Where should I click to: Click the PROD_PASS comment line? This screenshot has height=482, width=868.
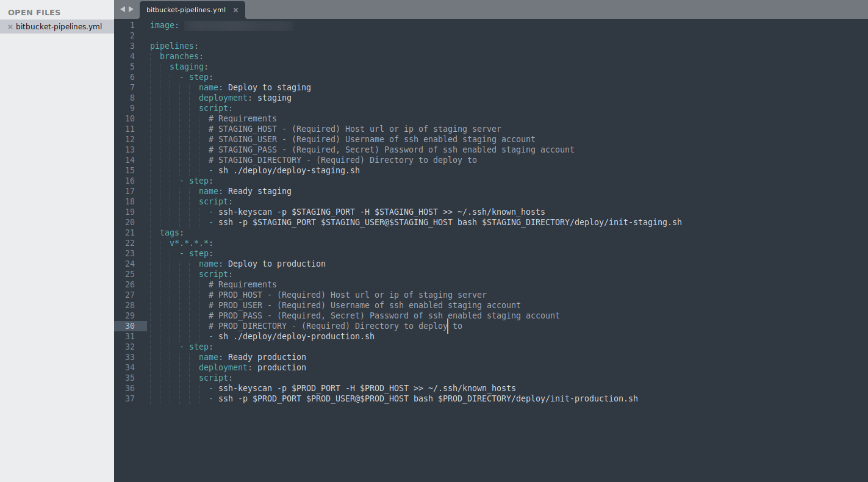pyautogui.click(x=384, y=315)
